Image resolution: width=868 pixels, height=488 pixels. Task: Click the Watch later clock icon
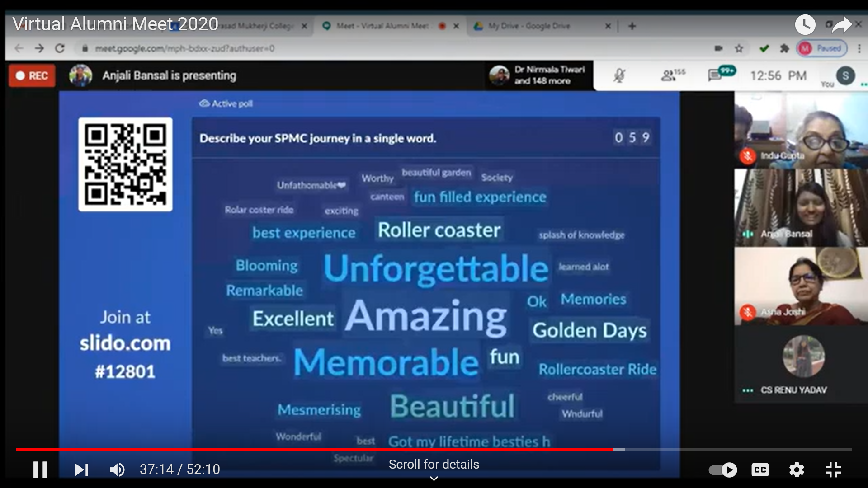coord(805,24)
